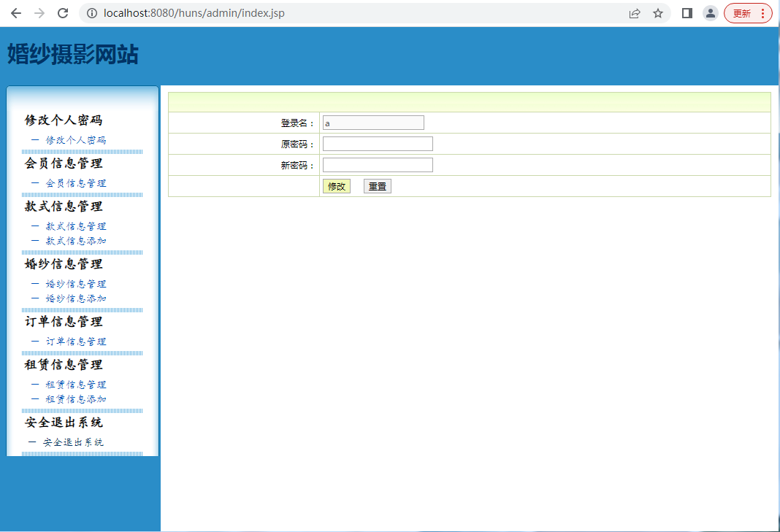Focus the 新密码 input field
This screenshot has width=780, height=532.
click(x=378, y=165)
